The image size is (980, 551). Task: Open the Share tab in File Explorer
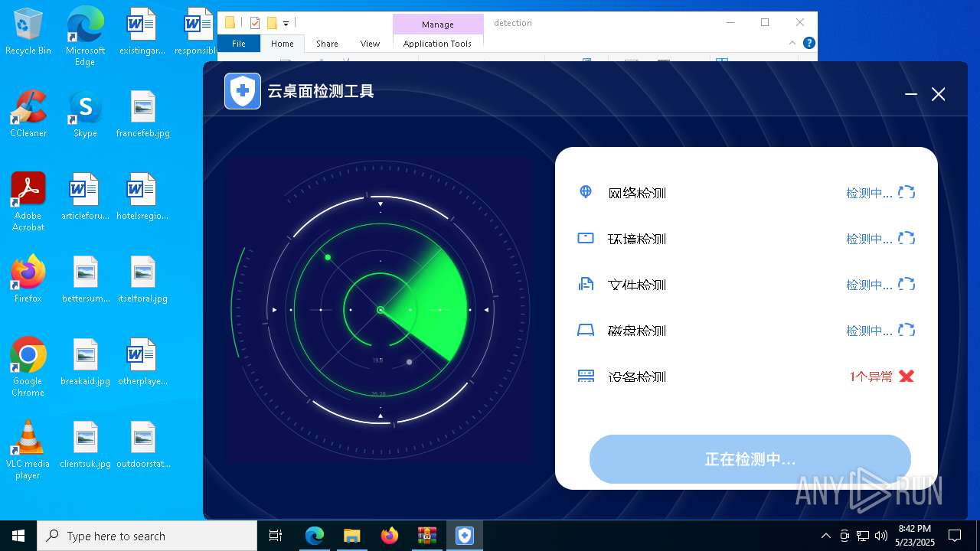327,44
